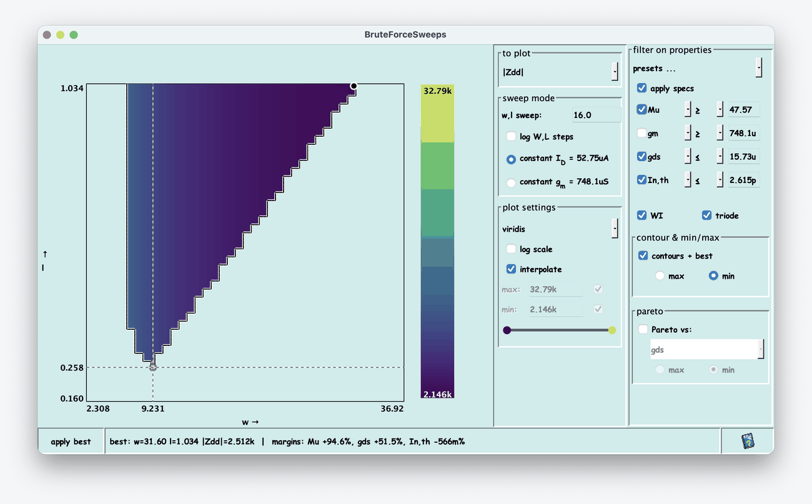Viewport: 812px width, 504px height.
Task: Enable the log scale checkbox
Action: pos(511,249)
